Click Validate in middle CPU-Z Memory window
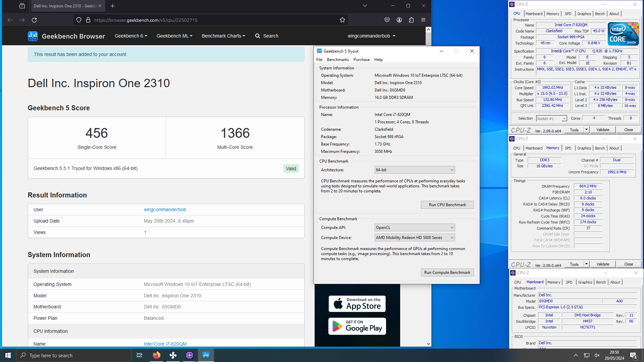 [603, 264]
